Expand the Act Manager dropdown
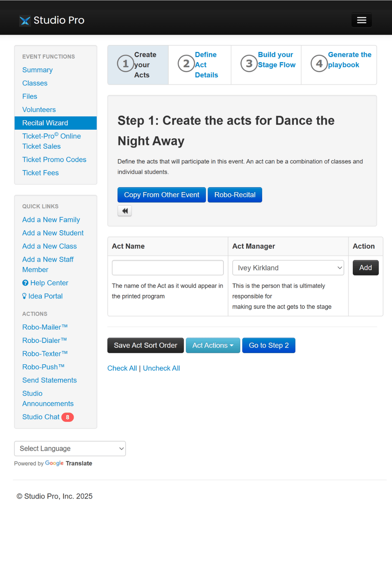This screenshot has width=392, height=566. [288, 268]
